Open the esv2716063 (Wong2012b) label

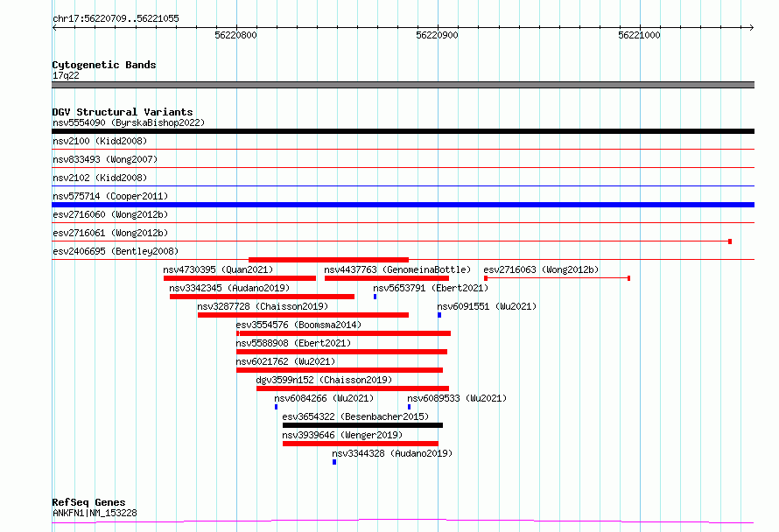click(541, 269)
